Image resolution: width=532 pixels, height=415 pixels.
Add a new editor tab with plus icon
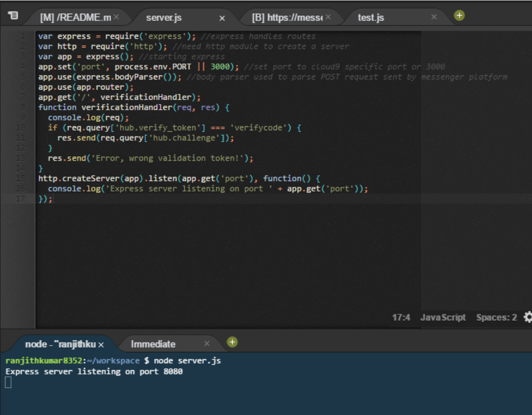459,15
